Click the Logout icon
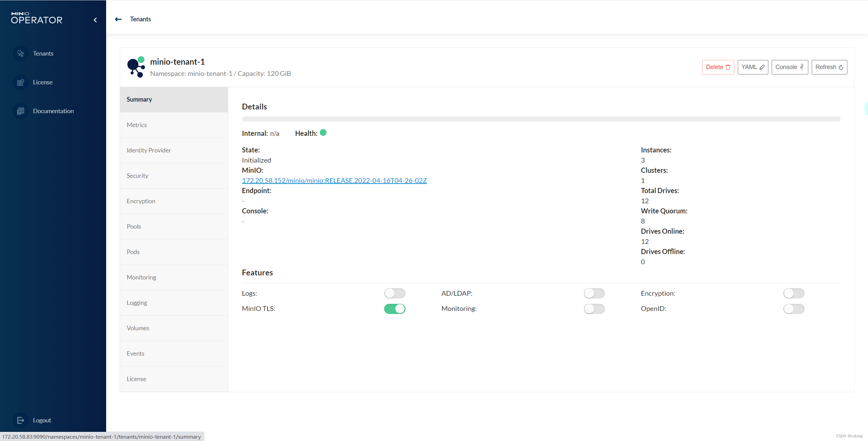The height and width of the screenshot is (441, 868). tap(20, 420)
